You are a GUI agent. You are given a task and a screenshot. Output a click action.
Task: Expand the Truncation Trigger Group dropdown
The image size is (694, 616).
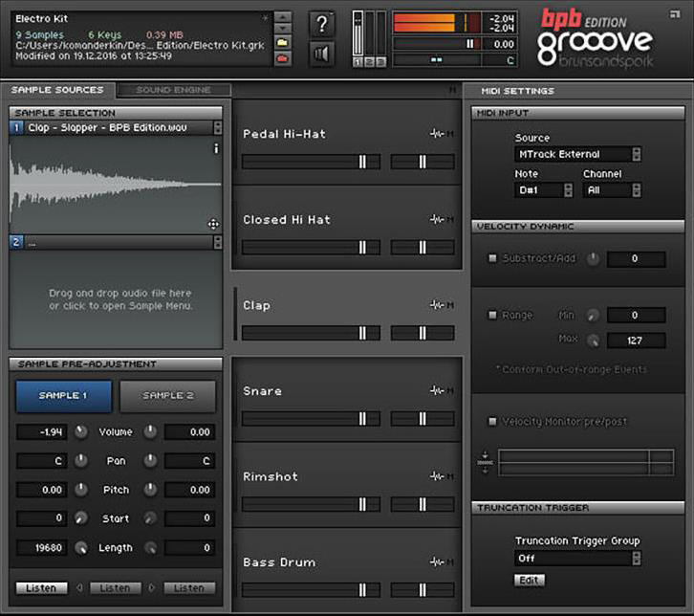pos(576,558)
